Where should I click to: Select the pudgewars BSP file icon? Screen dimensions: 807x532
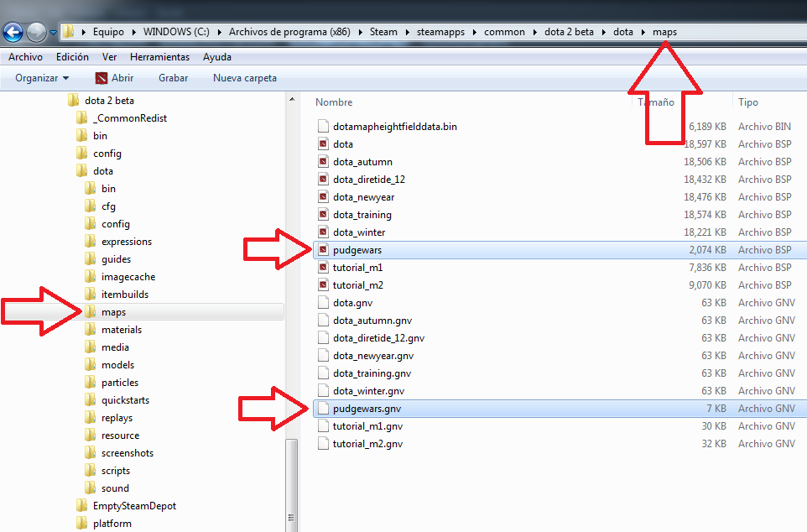click(323, 250)
